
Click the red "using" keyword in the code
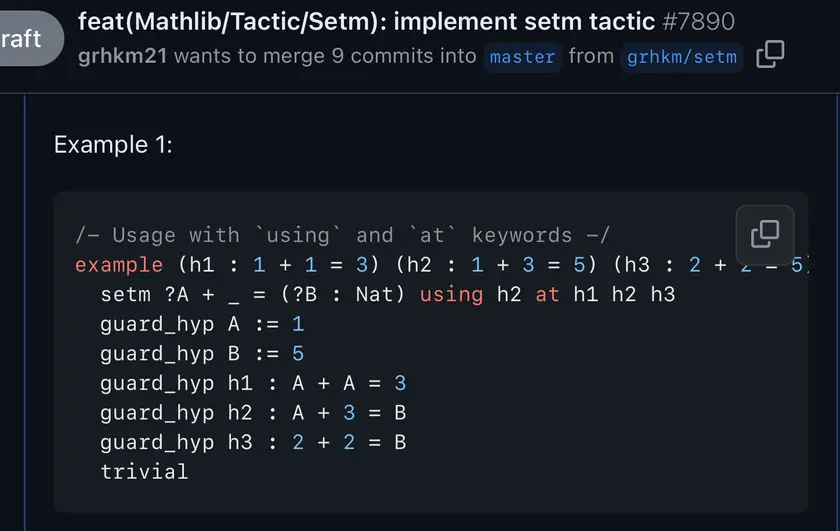(451, 295)
